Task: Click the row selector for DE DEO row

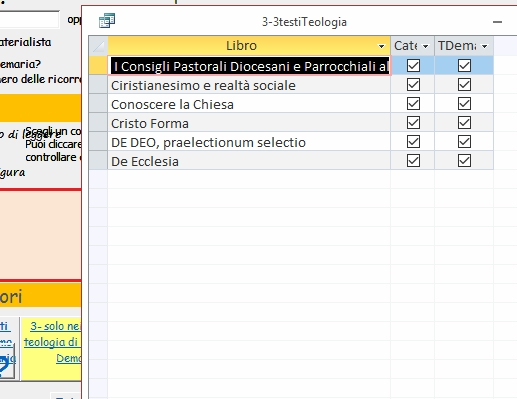Action: pos(98,142)
